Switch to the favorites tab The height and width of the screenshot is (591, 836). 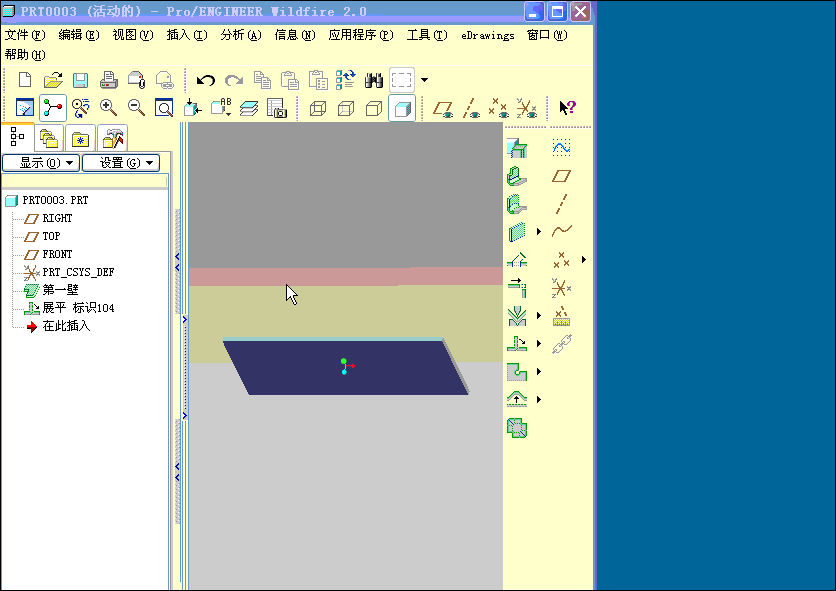pos(81,139)
